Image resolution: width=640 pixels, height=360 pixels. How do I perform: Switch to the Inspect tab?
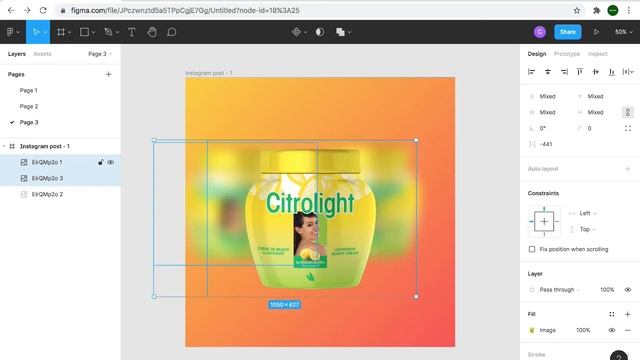(598, 54)
